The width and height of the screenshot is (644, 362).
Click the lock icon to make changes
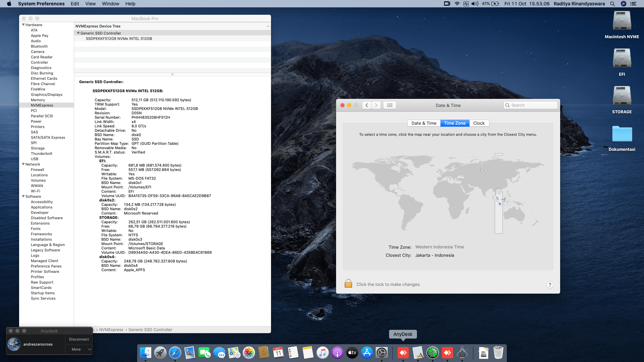348,284
